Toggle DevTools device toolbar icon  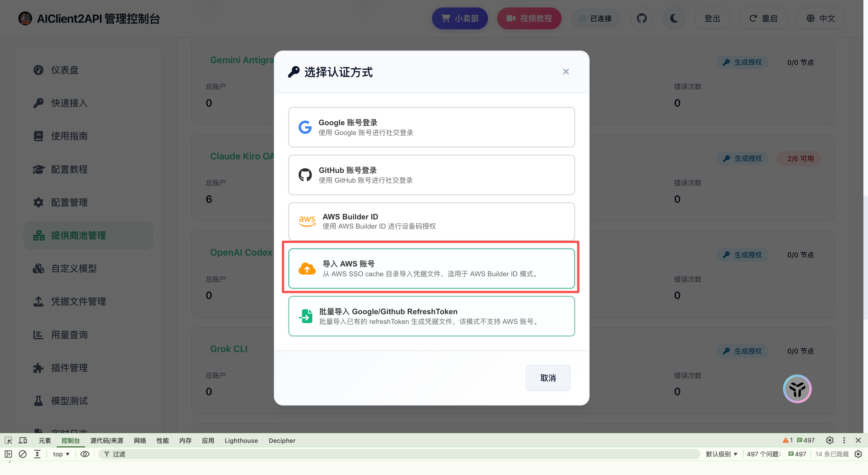coord(23,440)
